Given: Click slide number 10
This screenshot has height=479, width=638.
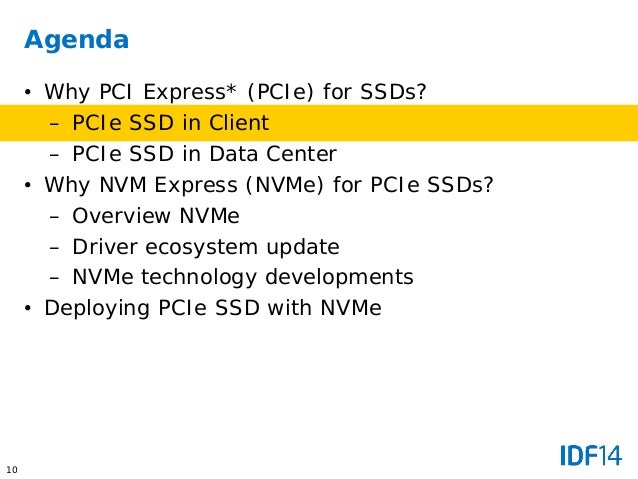Looking at the screenshot, I should 12,470.
